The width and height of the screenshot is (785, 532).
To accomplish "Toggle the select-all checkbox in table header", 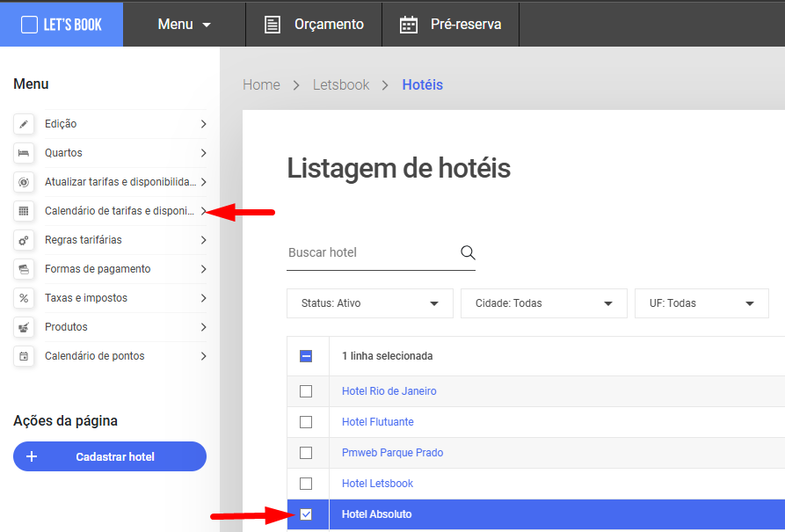I will click(306, 356).
